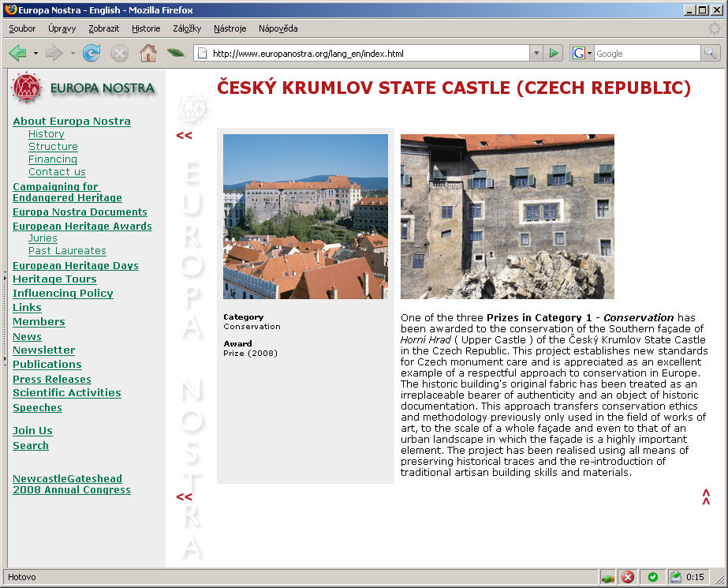Open the Back history dropdown arrow
Image resolution: width=728 pixels, height=588 pixels.
(35, 54)
